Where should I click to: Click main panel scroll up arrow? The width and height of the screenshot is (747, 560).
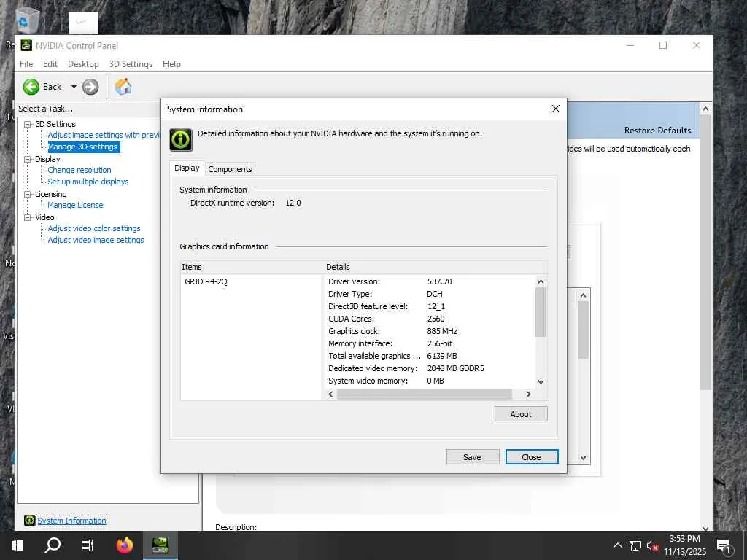click(x=705, y=109)
